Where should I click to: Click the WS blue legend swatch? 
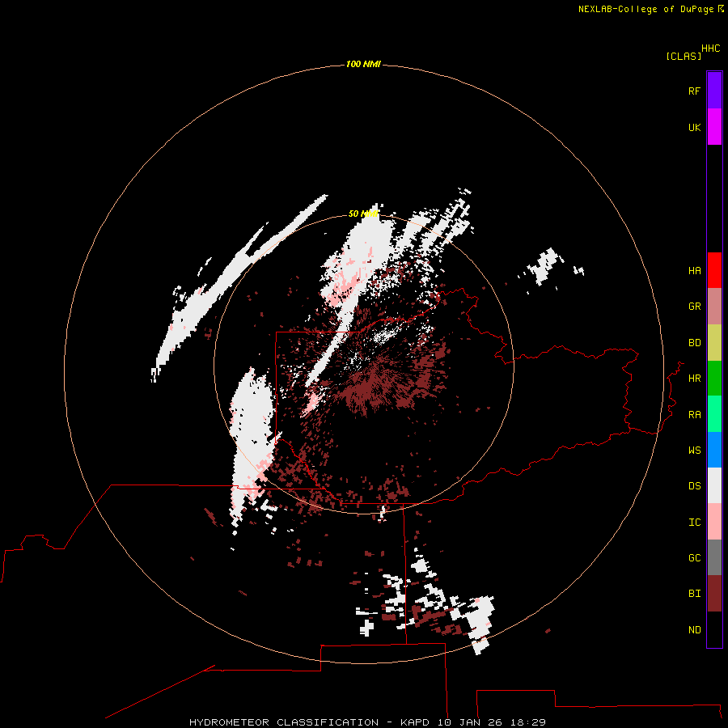click(x=714, y=450)
